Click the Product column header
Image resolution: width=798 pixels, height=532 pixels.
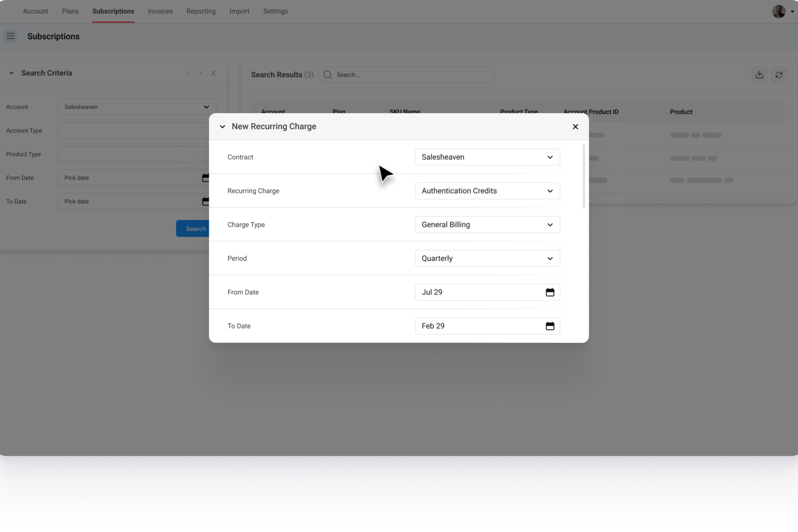click(x=681, y=112)
